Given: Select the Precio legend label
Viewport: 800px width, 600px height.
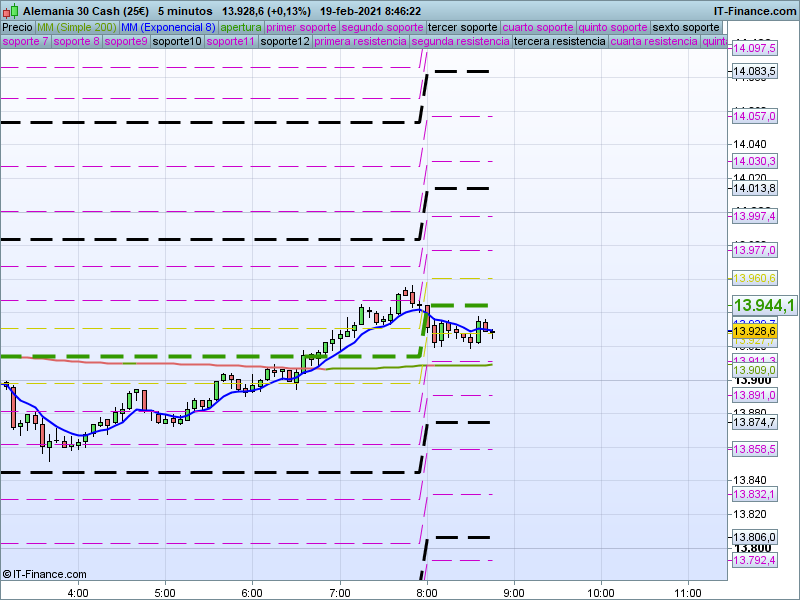Looking at the screenshot, I should 17,28.
